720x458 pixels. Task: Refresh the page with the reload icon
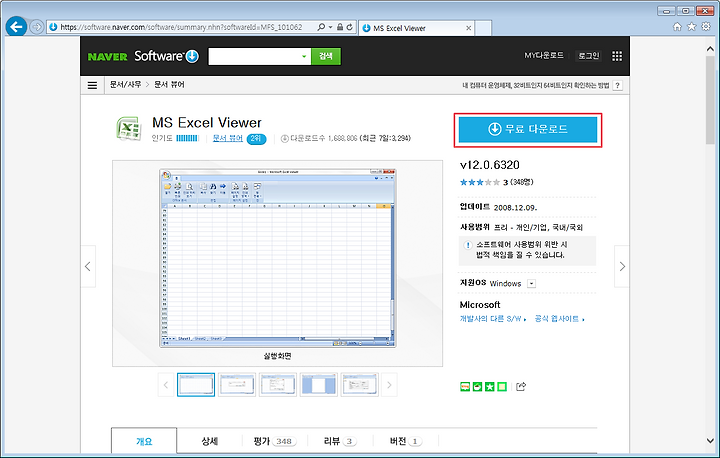tap(350, 27)
